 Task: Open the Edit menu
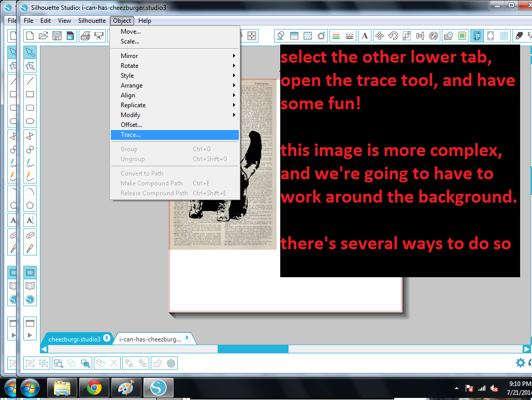point(46,20)
